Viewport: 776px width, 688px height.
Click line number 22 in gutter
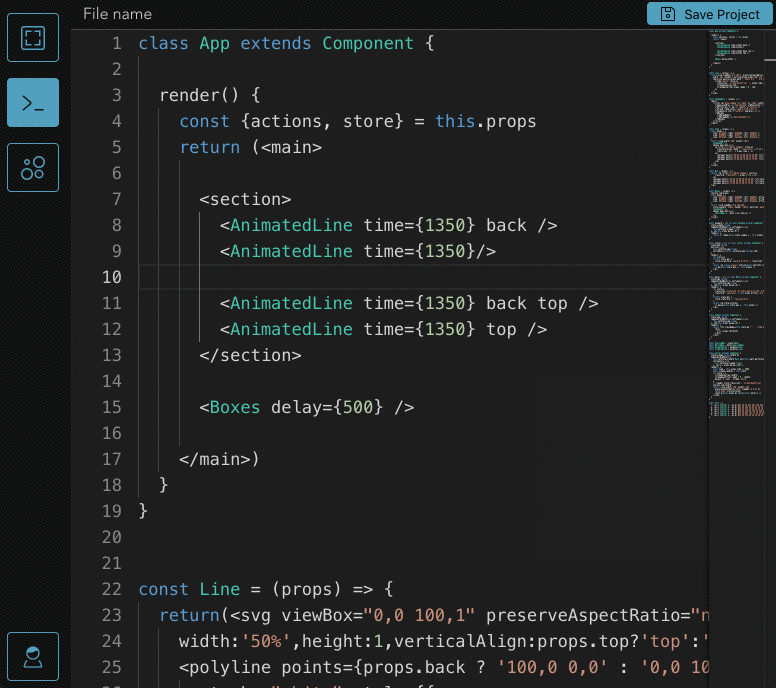click(x=112, y=589)
